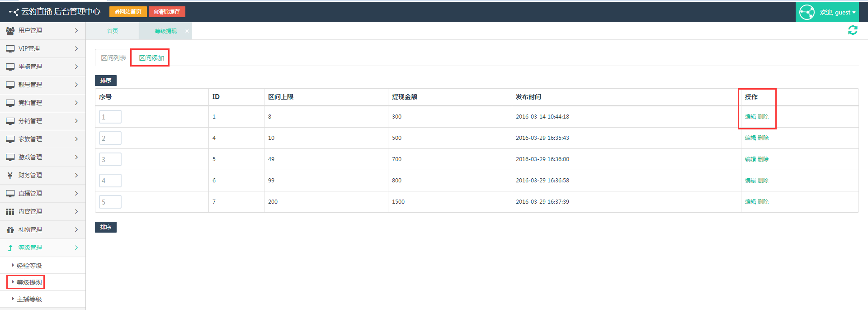Viewport: 868px width, 310px height.
Task: Expand the 靓号管理 chevron
Action: (x=76, y=85)
